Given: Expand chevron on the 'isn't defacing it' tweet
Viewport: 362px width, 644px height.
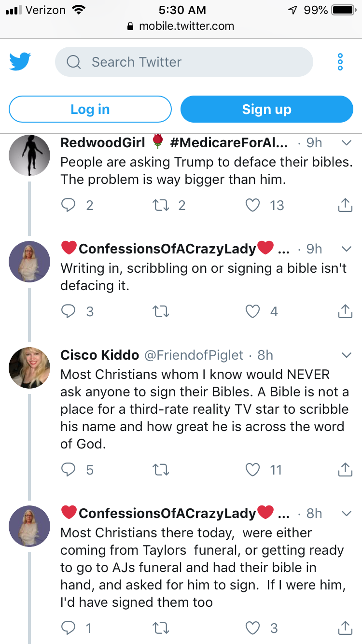Looking at the screenshot, I should point(346,249).
